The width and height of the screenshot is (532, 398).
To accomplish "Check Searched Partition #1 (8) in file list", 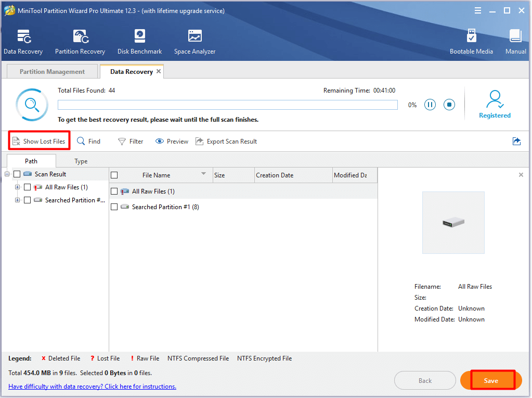I will tap(114, 207).
